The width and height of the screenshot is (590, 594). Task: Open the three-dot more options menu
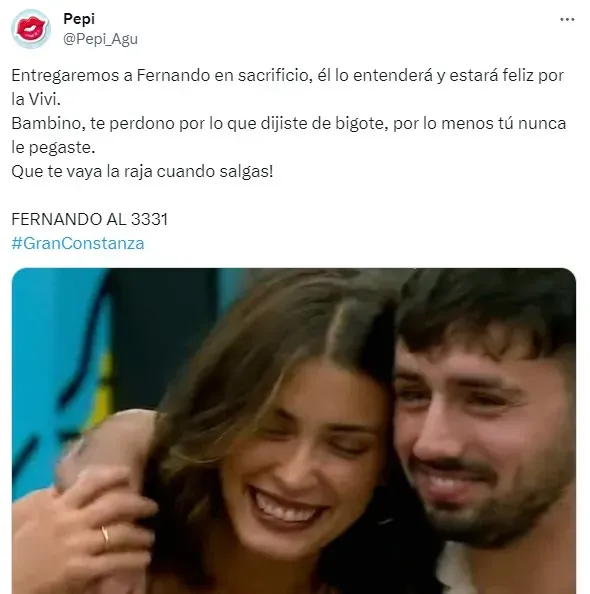coord(567,19)
